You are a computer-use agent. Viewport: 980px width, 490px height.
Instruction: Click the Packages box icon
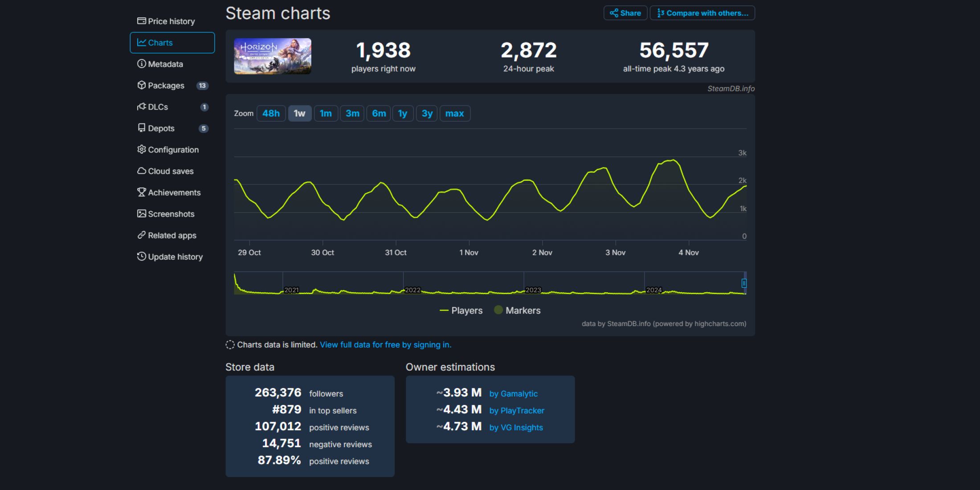(x=141, y=85)
